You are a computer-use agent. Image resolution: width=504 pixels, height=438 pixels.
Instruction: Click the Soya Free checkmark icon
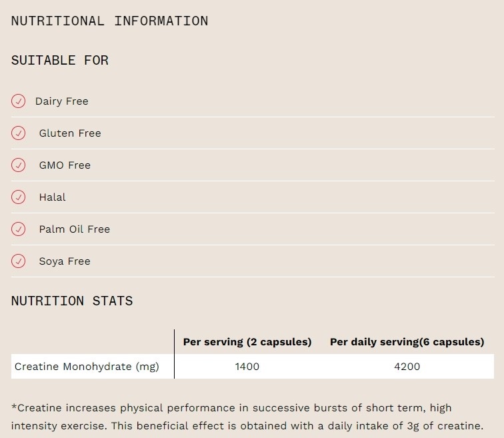[18, 261]
